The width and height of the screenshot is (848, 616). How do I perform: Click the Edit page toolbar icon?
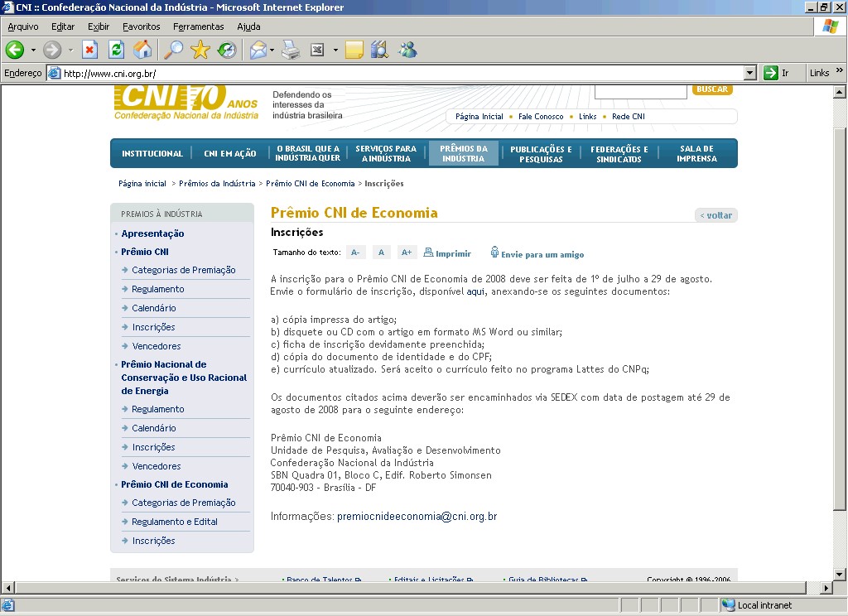coord(317,51)
